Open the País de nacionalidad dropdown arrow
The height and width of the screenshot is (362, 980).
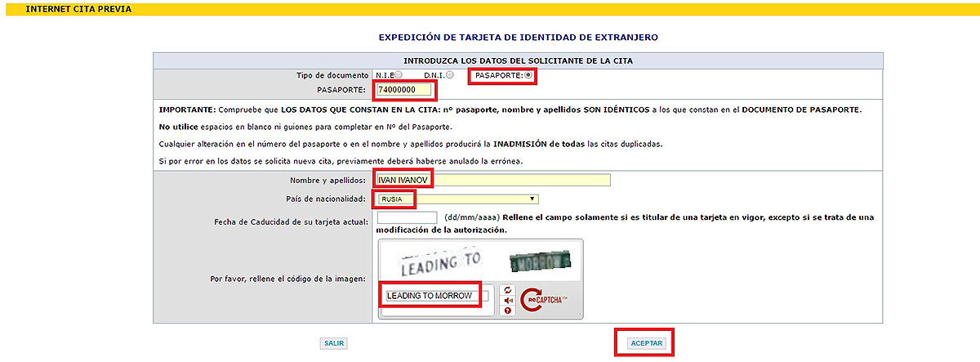[x=532, y=199]
